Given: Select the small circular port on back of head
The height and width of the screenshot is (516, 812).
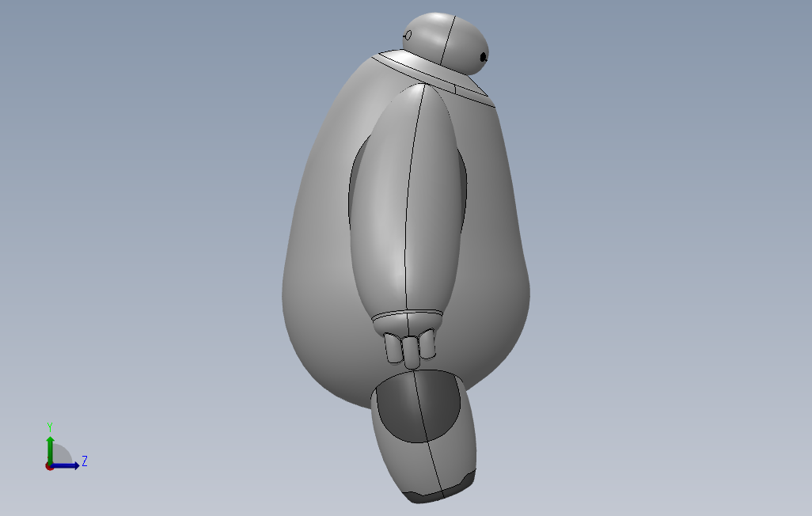Looking at the screenshot, I should (408, 36).
